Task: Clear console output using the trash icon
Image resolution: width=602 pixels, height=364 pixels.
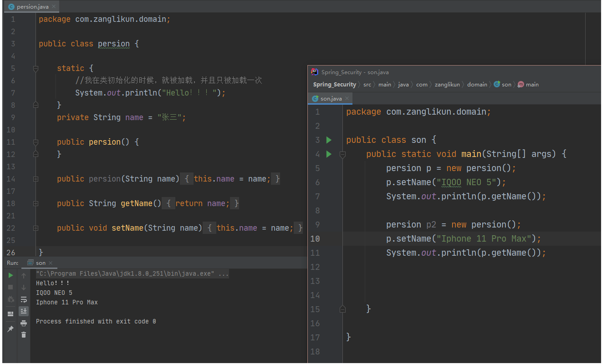Action: pos(23,335)
